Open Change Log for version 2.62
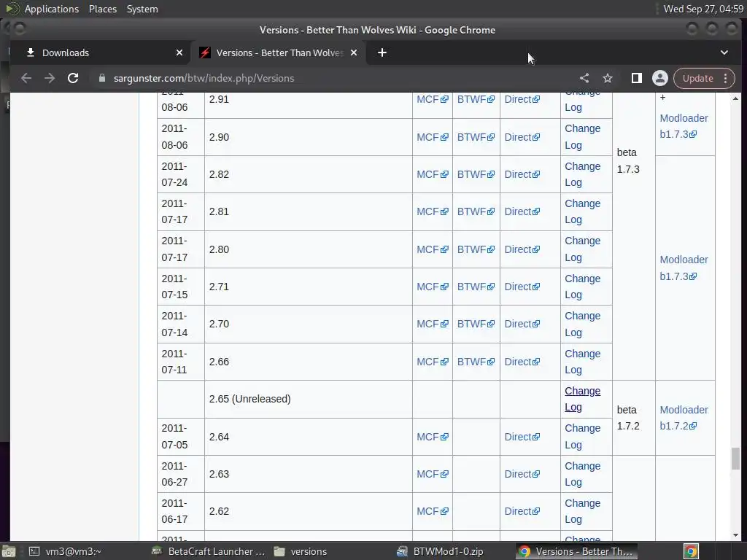Screen dimensions: 747x560 click(x=582, y=511)
